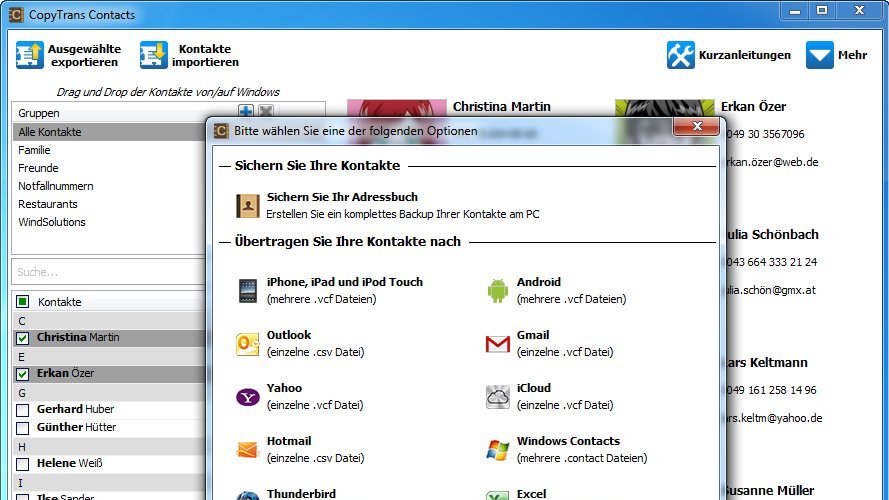Click the Kontakte importieren icon
889x500 pixels.
tap(154, 55)
